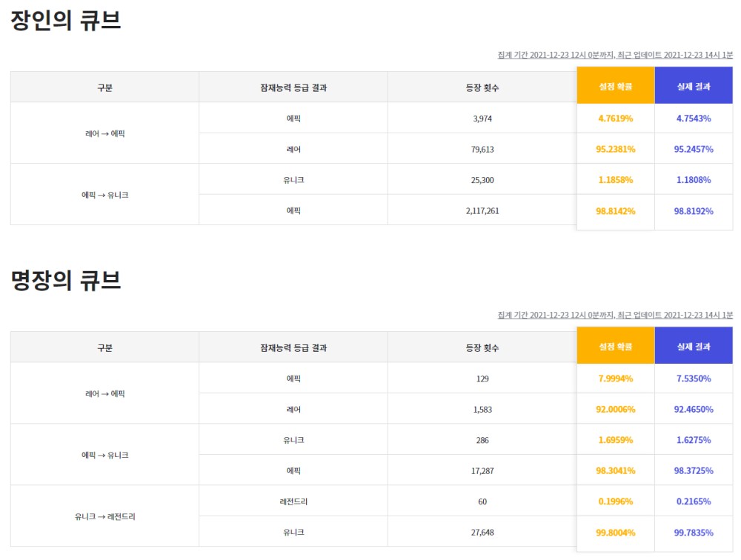Image resolution: width=741 pixels, height=560 pixels.
Task: Click the 4.7619% set probability value
Action: pos(616,119)
